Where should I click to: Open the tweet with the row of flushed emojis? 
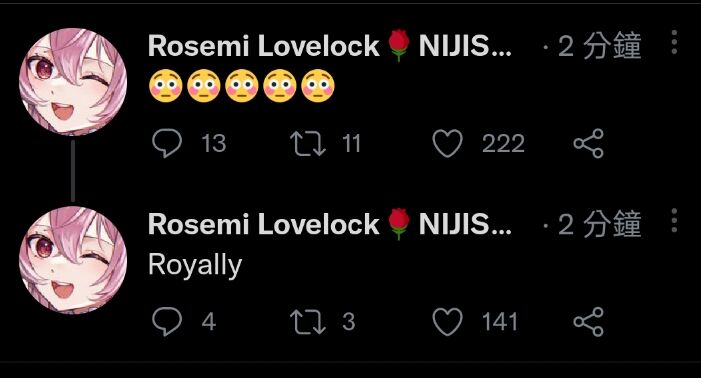[x=242, y=86]
